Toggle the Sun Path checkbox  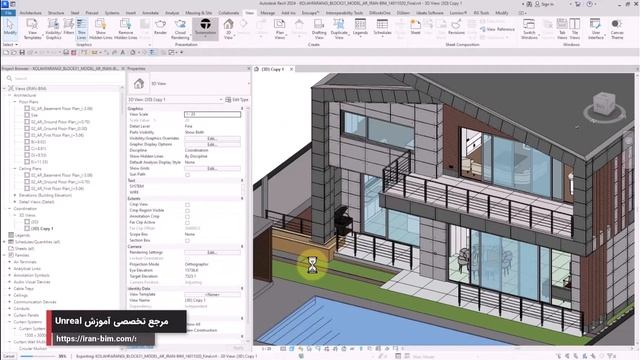187,175
